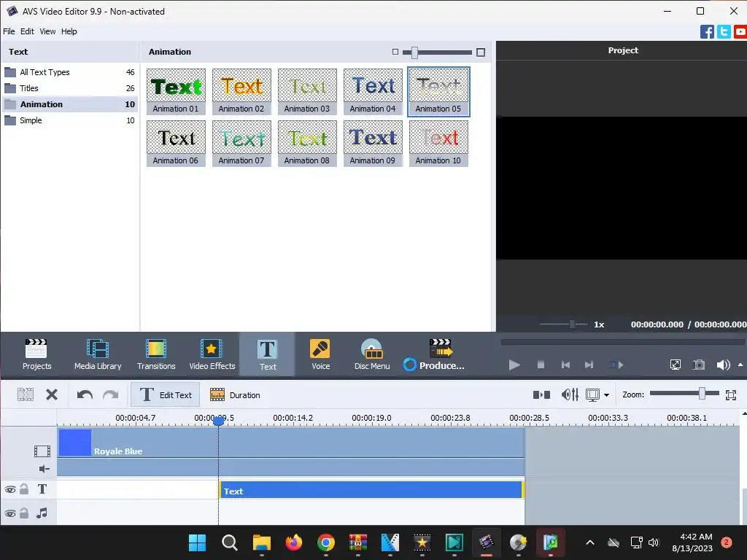Select the Text clip on timeline
The image size is (747, 560).
pyautogui.click(x=371, y=490)
